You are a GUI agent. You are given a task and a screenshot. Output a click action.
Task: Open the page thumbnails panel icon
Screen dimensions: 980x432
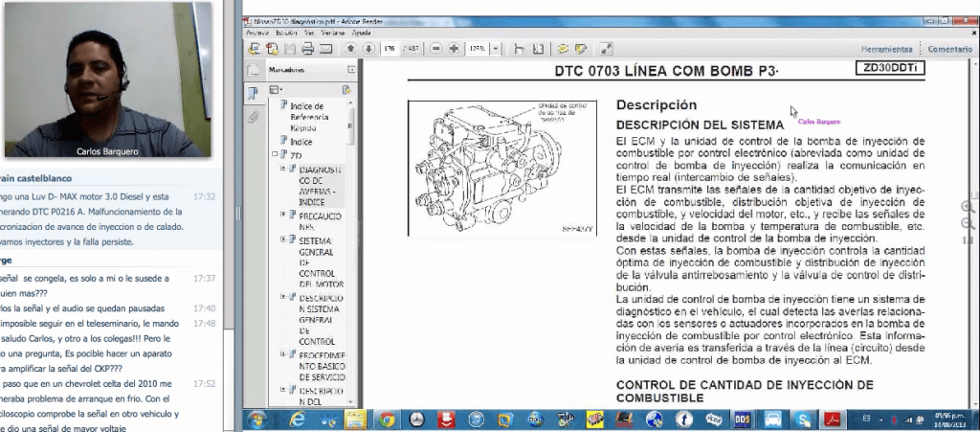click(x=254, y=70)
